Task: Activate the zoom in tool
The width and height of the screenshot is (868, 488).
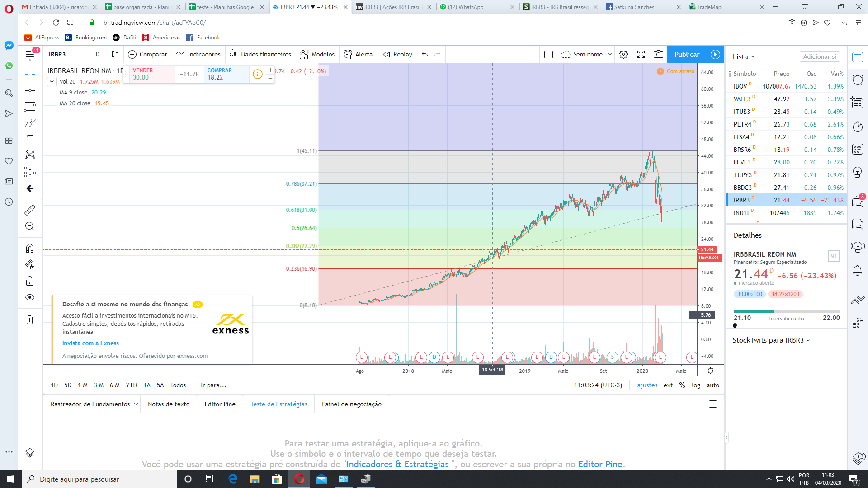Action: click(x=30, y=226)
